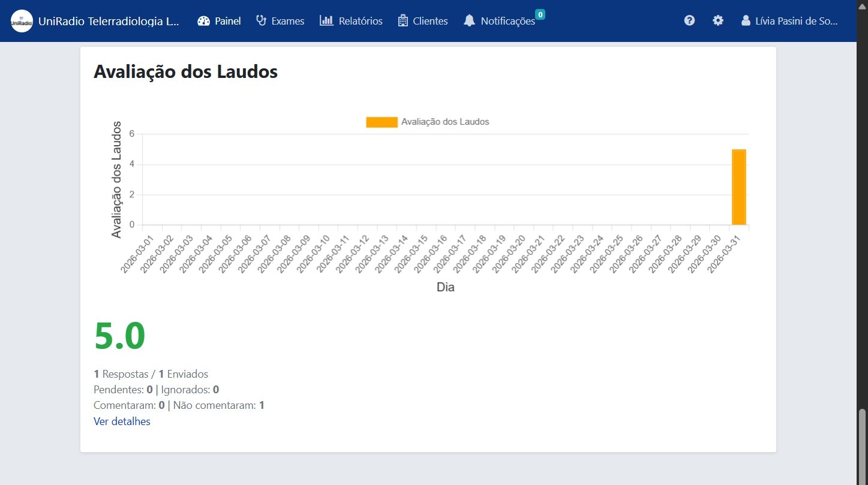Open the Lívia Pasini user menu
Viewport: 868px width, 485px height.
click(796, 21)
